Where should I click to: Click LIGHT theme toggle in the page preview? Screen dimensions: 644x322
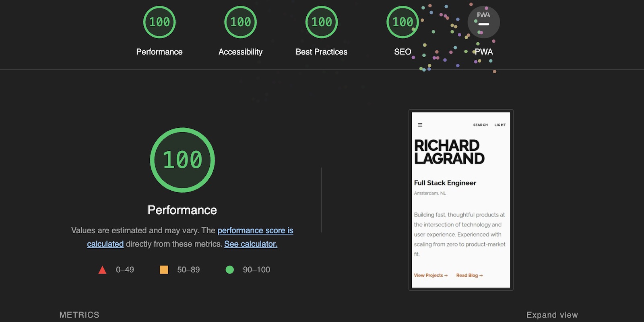[500, 125]
